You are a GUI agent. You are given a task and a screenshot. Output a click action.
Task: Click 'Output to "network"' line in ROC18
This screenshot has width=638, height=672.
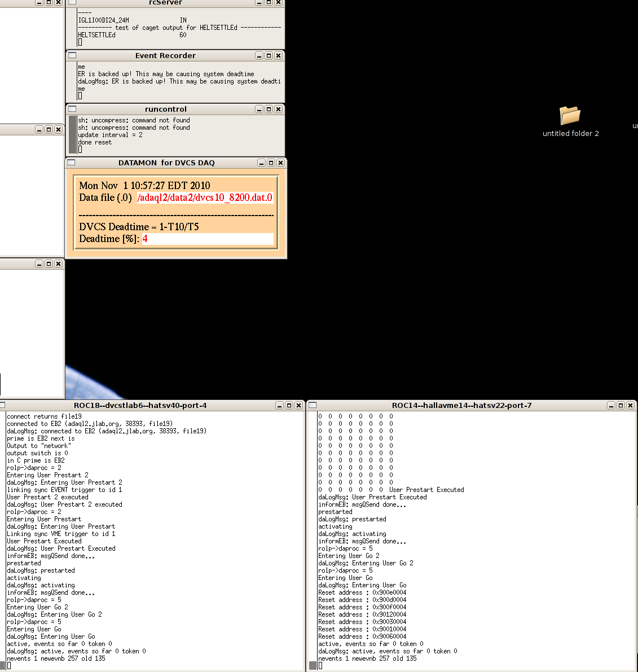[x=39, y=446]
